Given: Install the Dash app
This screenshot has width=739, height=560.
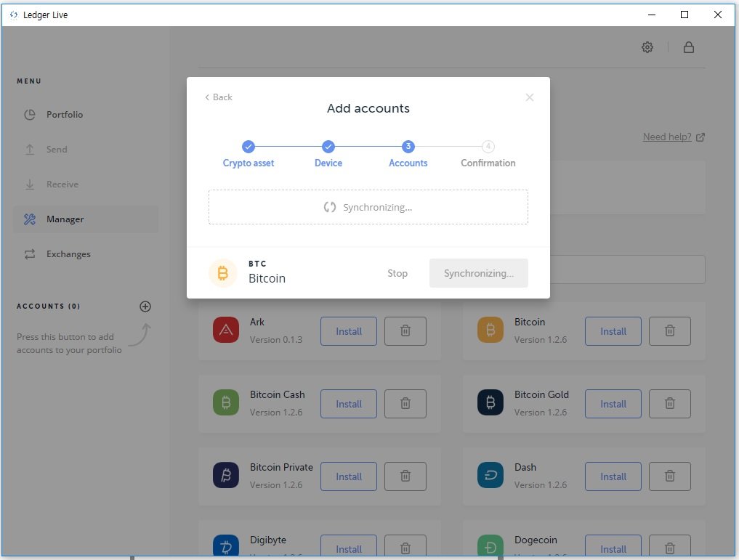Looking at the screenshot, I should (x=613, y=476).
